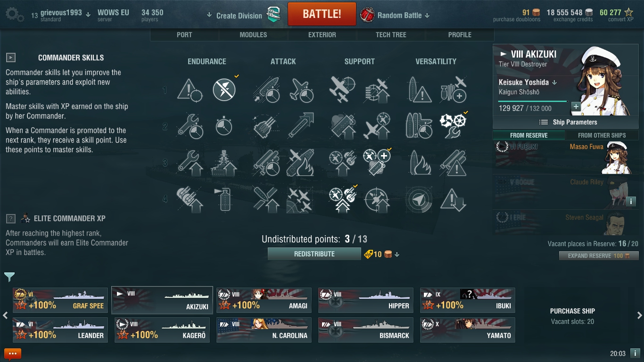Viewport: 644px width, 362px height.
Task: Click the Redistribute skill points button
Action: [314, 254]
